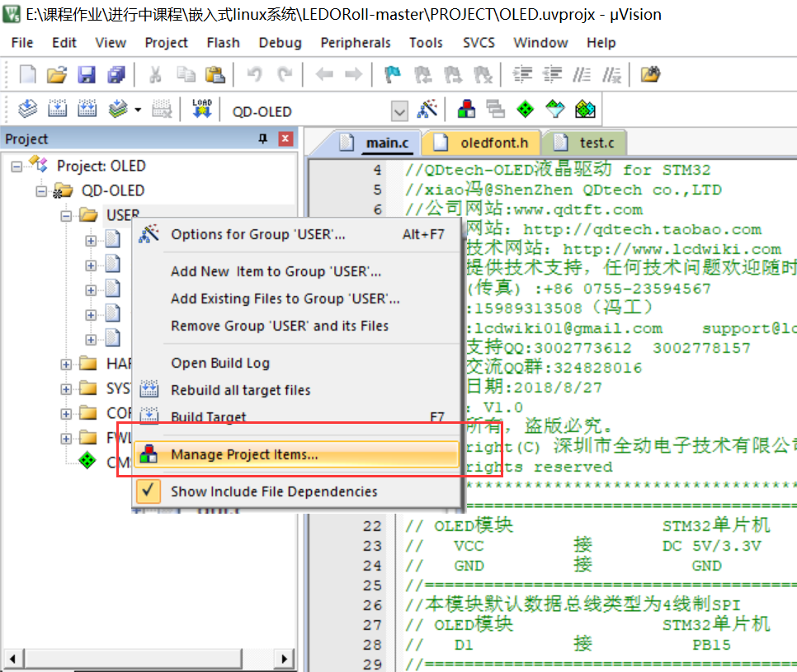Toggle auto-hide with the Project panel pin
The height and width of the screenshot is (672, 797).
click(x=262, y=139)
